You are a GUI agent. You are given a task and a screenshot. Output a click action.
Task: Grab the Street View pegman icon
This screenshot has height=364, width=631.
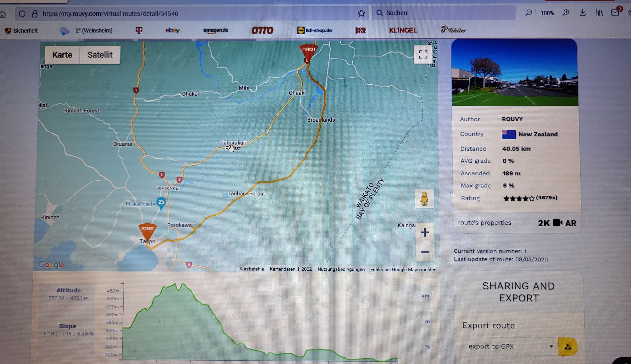(x=424, y=199)
